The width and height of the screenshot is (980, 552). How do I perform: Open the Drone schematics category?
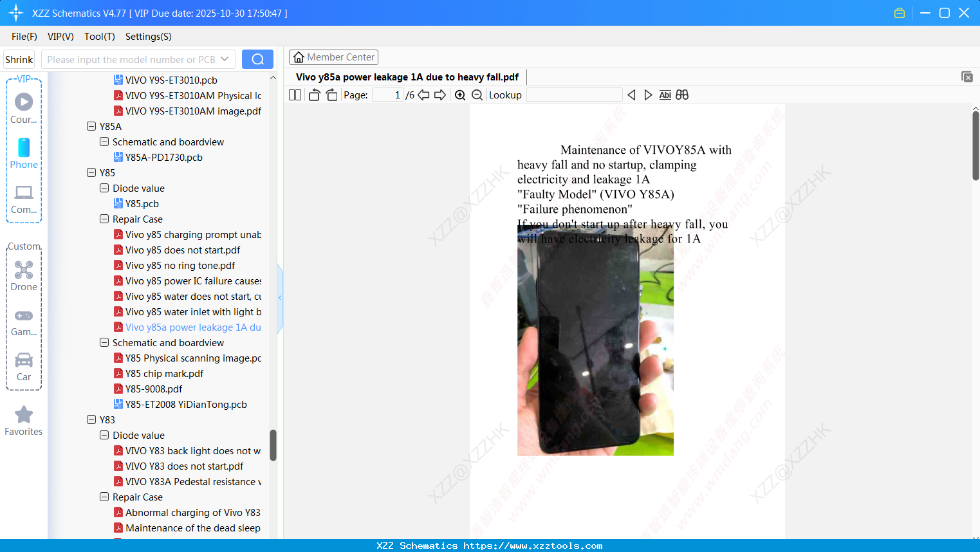pos(23,276)
